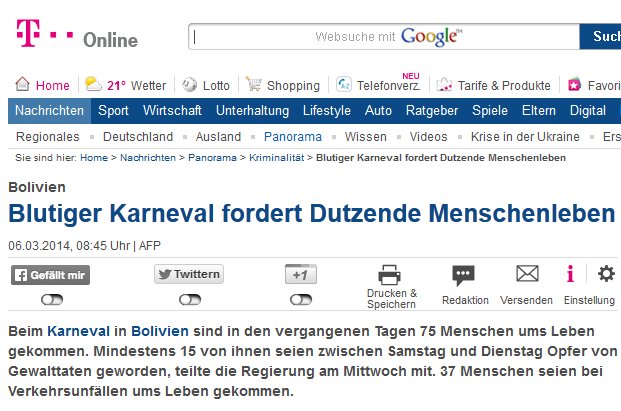Click the date text 06.03.2014, 08:45 Uhr
The height and width of the screenshot is (411, 621).
click(x=69, y=245)
